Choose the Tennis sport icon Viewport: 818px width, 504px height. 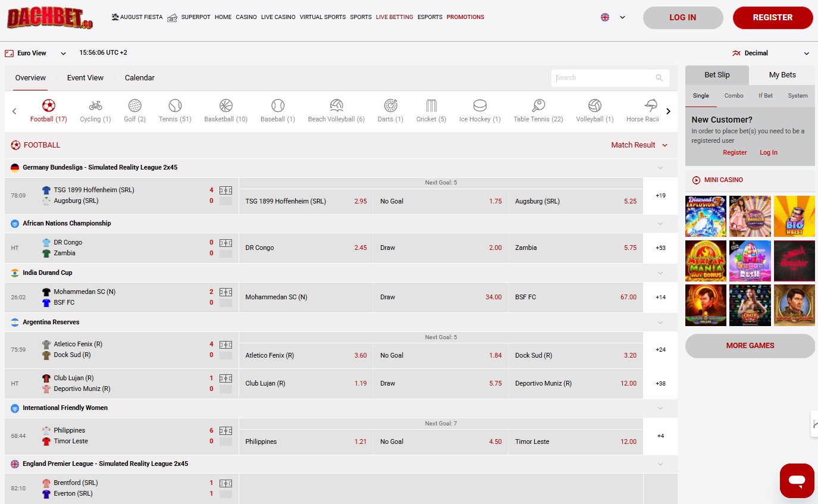[x=175, y=107]
